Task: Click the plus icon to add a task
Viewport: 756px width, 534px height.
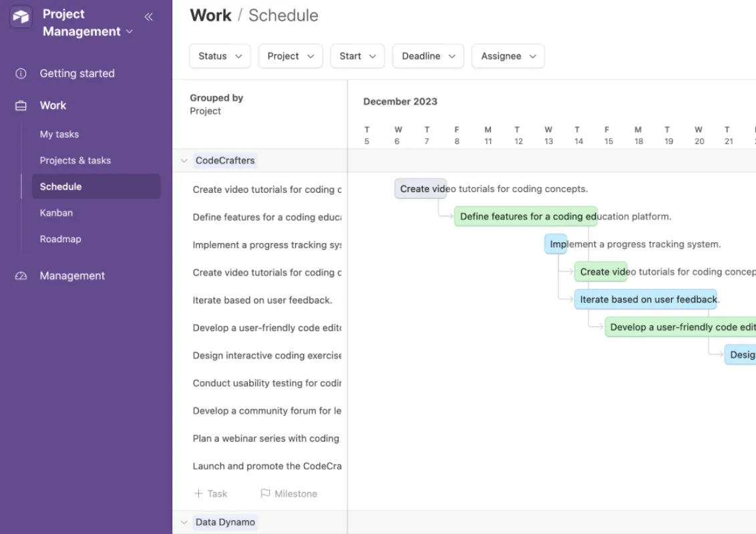Action: pyautogui.click(x=197, y=493)
